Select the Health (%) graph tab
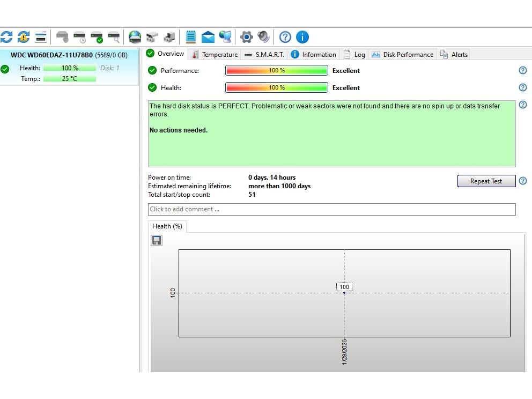Viewport: 532px width, 399px height. (x=167, y=226)
